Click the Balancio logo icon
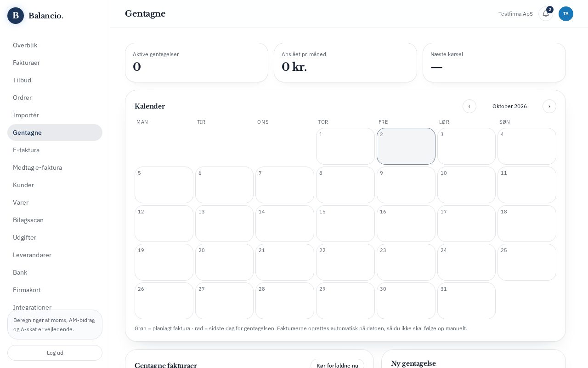588x368 pixels. pos(16,16)
